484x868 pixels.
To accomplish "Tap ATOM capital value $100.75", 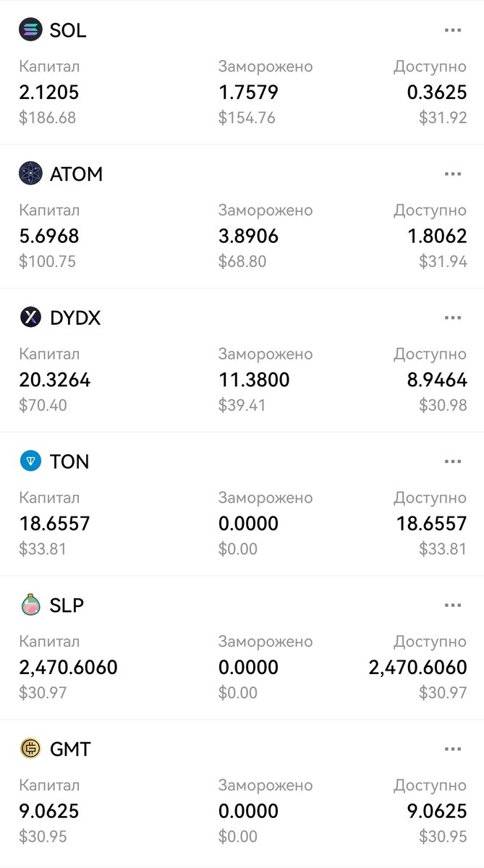I will pyautogui.click(x=48, y=261).
